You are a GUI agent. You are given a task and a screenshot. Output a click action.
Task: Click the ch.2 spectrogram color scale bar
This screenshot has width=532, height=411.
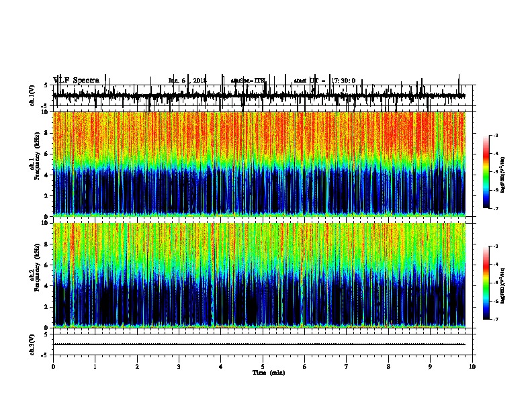pos(486,283)
